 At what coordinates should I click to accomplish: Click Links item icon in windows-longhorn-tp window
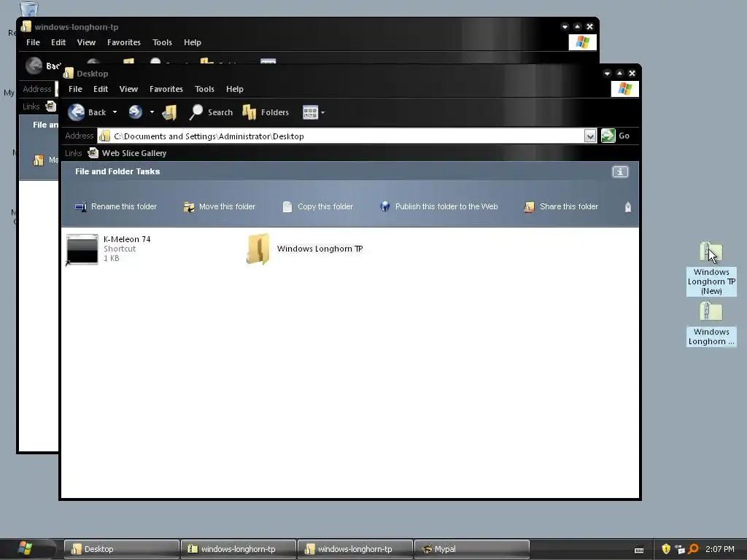coord(50,106)
